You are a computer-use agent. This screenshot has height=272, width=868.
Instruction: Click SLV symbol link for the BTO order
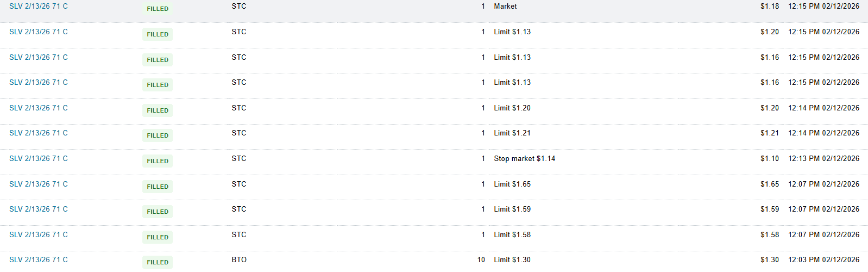[39, 260]
